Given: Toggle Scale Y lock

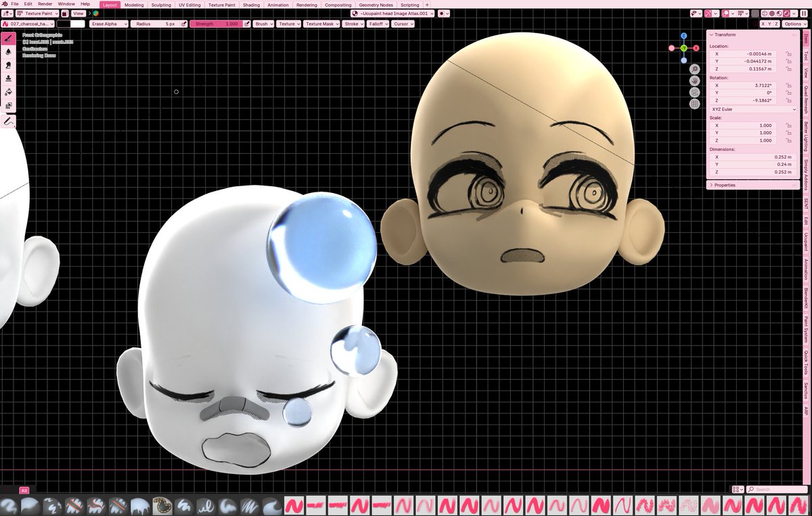Looking at the screenshot, I should coord(789,133).
